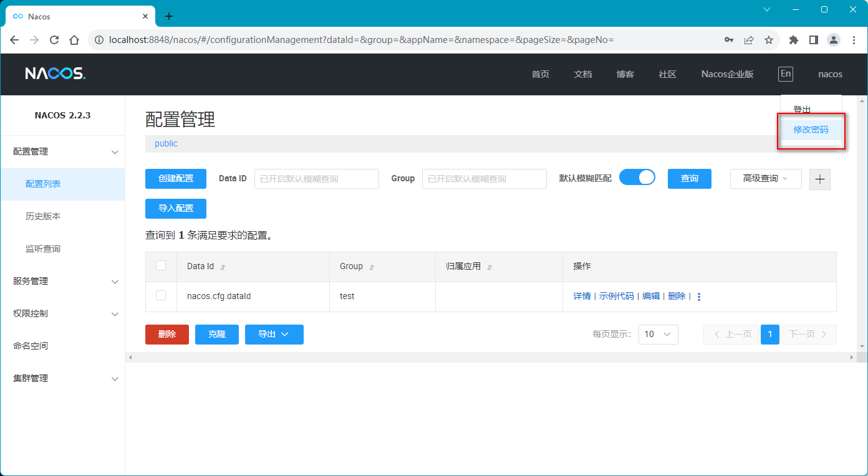Switch language with En button
This screenshot has height=476, width=868.
(786, 74)
